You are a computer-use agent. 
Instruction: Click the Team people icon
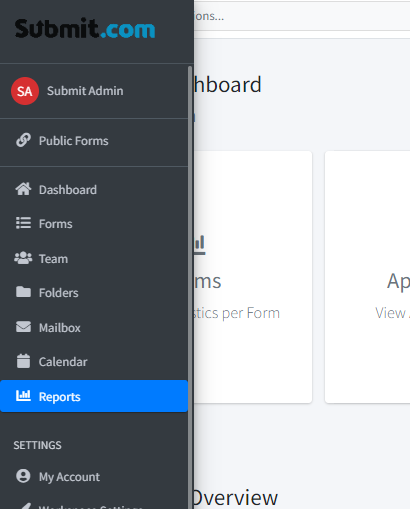pos(23,258)
